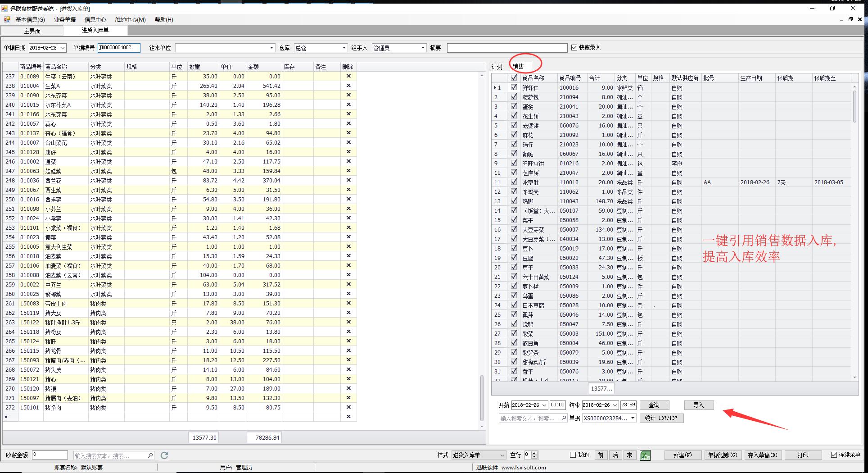This screenshot has width=868, height=473.
Task: Click the magnifier in the sales panel search box
Action: point(563,418)
